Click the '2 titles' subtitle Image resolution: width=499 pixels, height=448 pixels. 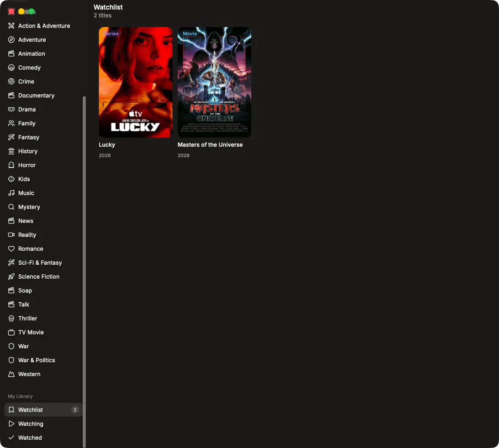tap(102, 15)
